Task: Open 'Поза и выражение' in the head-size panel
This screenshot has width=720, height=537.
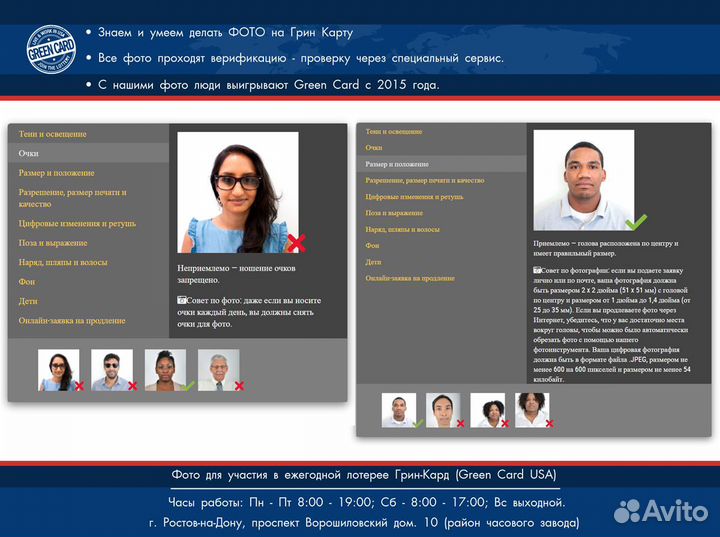Action: click(394, 213)
